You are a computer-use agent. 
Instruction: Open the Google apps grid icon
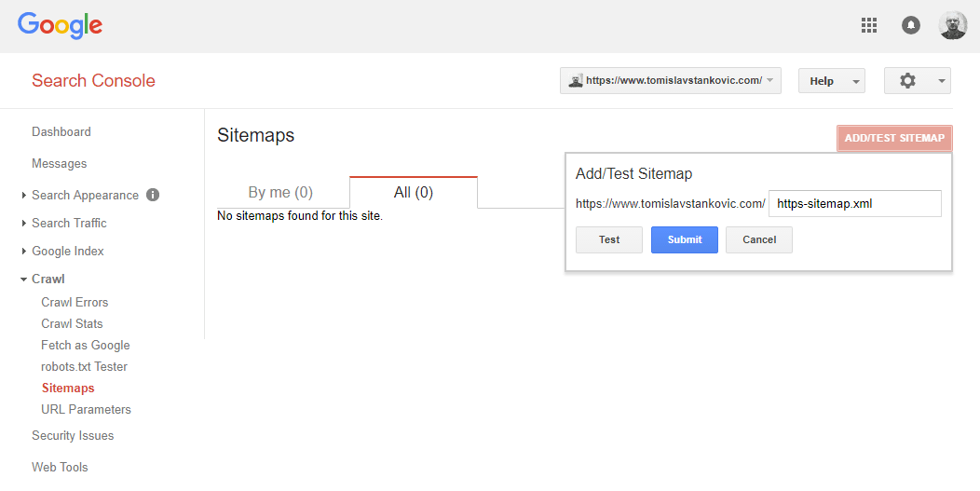tap(869, 26)
